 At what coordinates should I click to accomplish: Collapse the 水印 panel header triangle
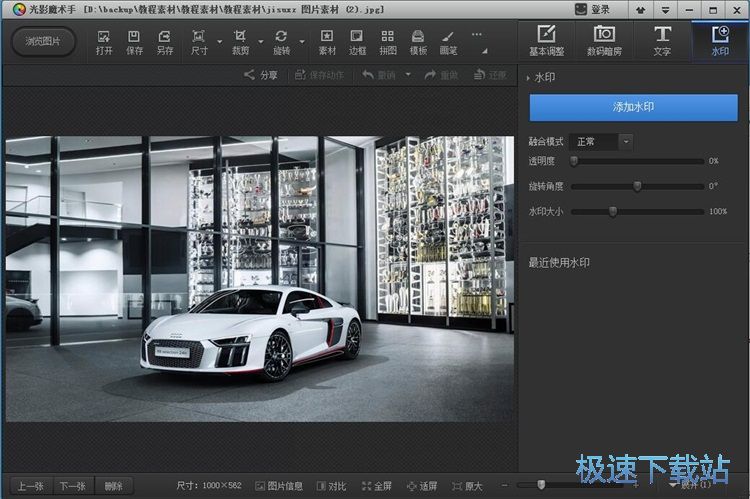[528, 78]
